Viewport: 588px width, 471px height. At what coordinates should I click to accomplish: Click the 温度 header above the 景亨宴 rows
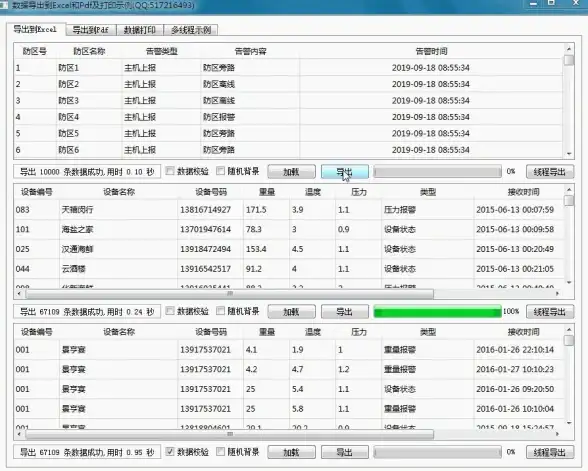point(312,332)
